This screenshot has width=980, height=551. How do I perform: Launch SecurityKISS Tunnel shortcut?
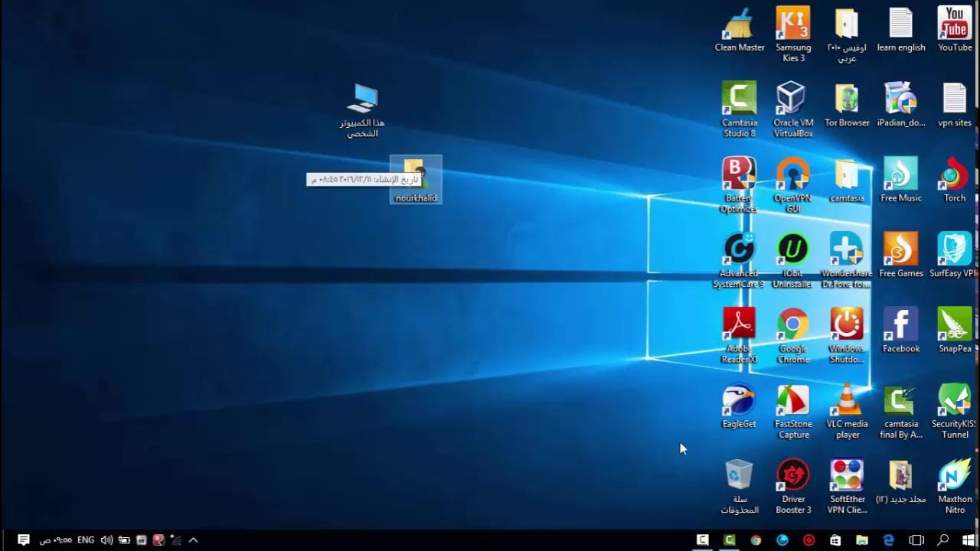[x=955, y=411]
